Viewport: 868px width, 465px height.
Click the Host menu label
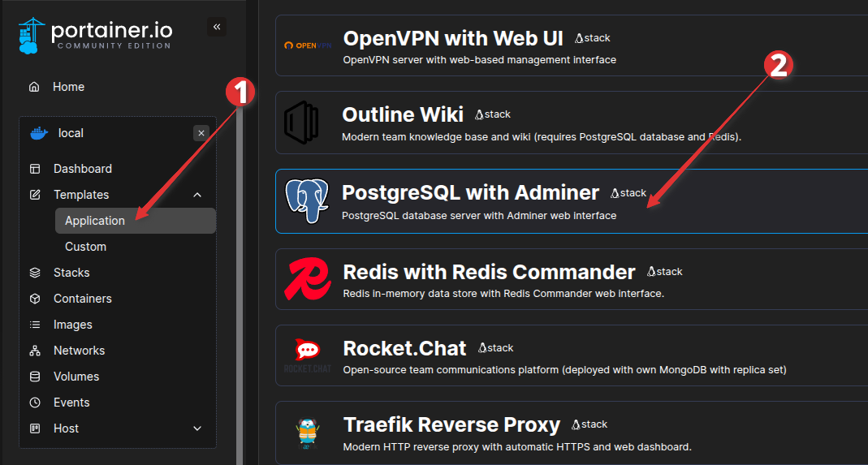[x=67, y=429]
